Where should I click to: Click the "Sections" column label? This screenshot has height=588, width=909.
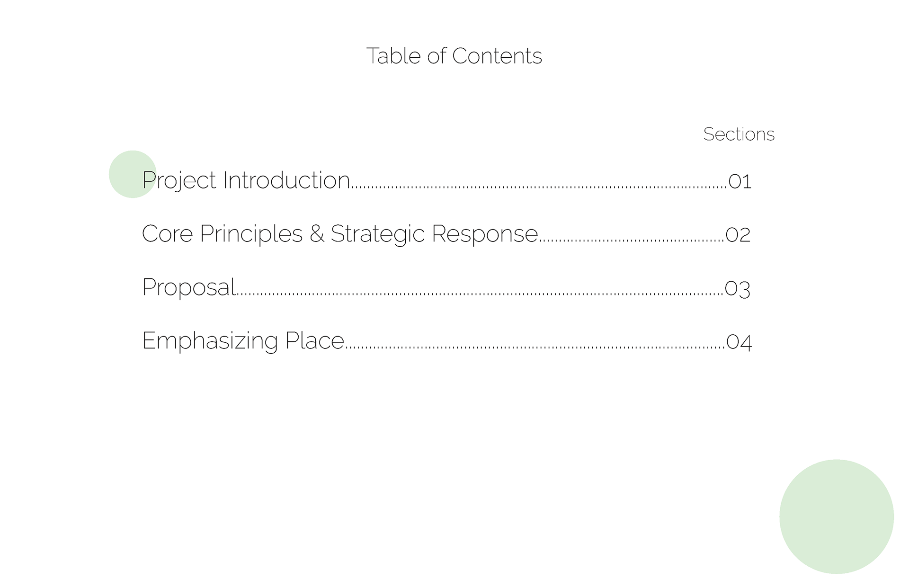[x=739, y=134]
